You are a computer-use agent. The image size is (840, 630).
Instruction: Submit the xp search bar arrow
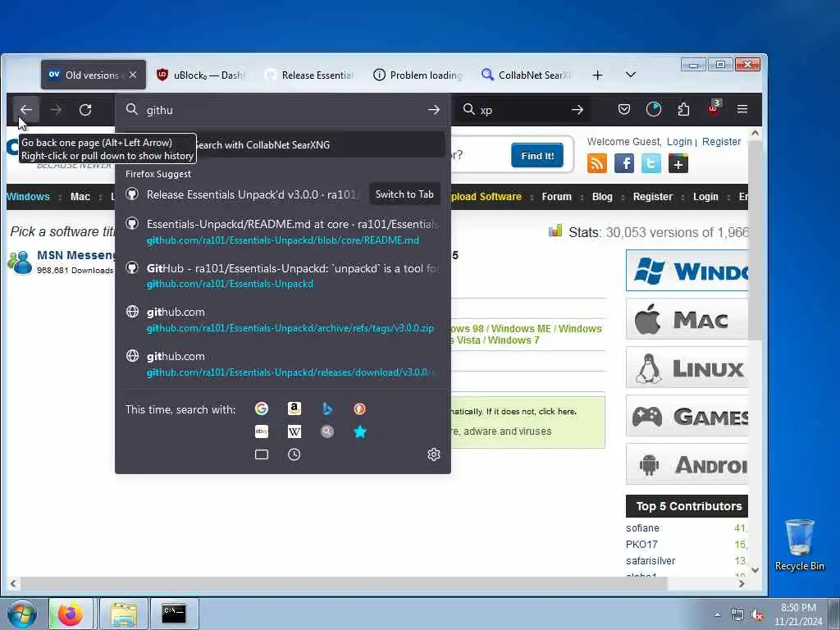pyautogui.click(x=577, y=110)
